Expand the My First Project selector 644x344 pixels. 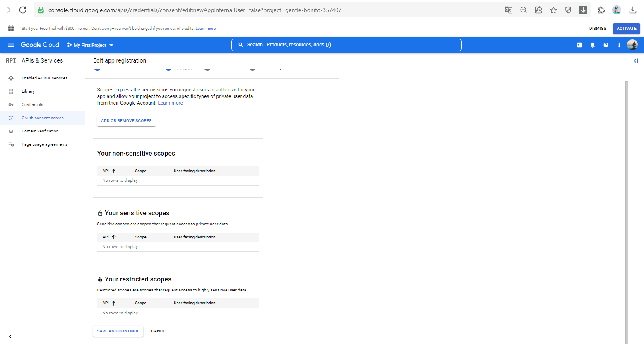click(x=90, y=45)
